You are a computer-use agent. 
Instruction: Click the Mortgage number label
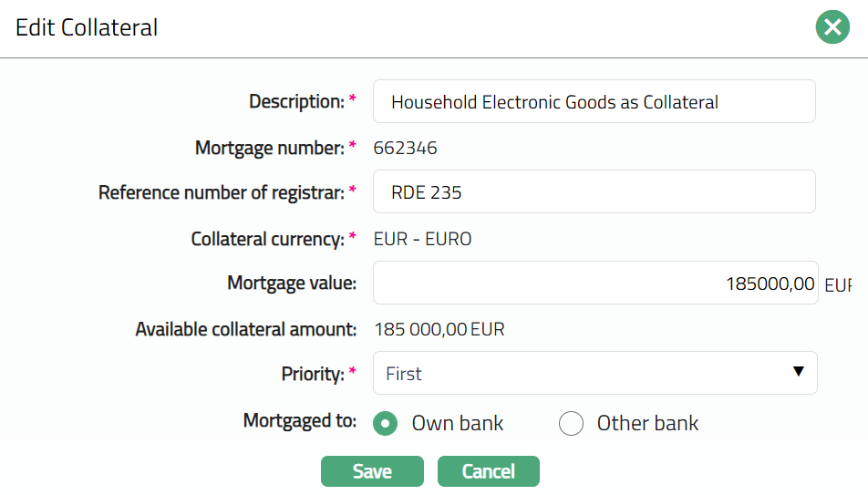coord(269,148)
